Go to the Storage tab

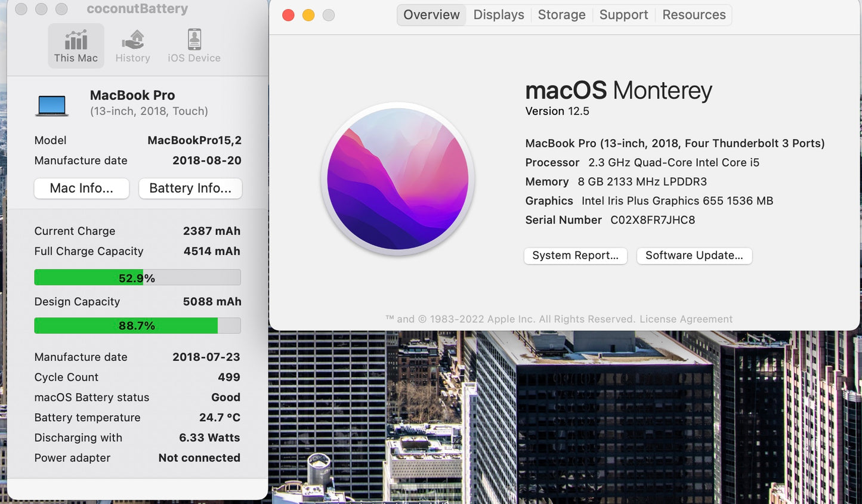coord(561,15)
